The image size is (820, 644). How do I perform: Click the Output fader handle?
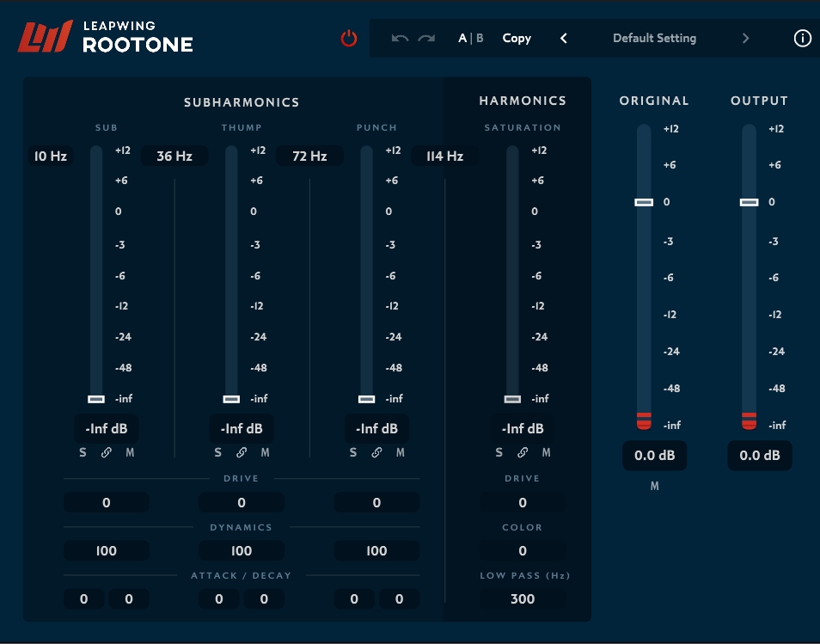[x=749, y=202]
